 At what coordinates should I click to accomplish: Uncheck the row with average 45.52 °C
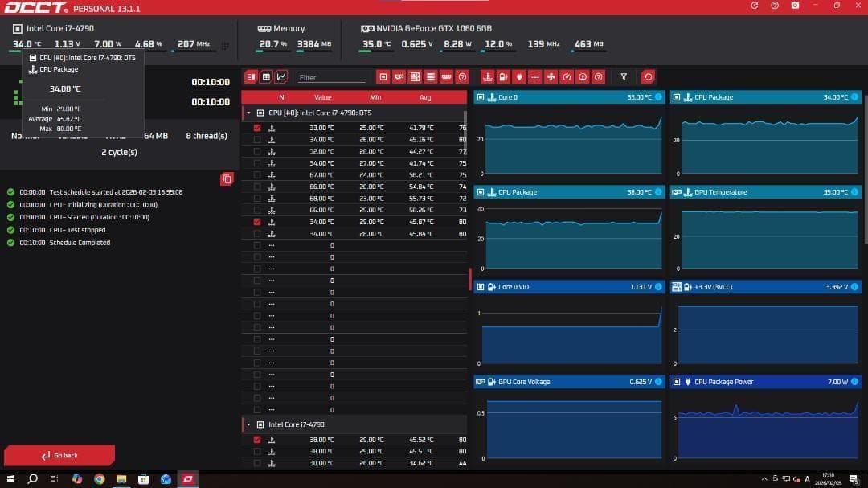[257, 440]
